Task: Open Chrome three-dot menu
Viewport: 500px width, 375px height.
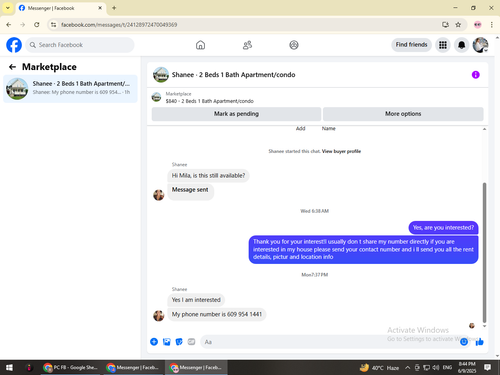Action: pos(492,25)
